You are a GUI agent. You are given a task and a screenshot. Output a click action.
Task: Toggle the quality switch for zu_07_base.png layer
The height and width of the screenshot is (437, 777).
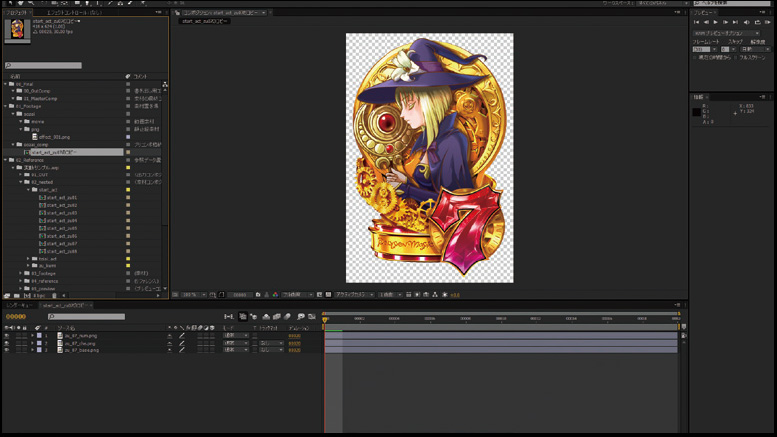click(x=182, y=350)
